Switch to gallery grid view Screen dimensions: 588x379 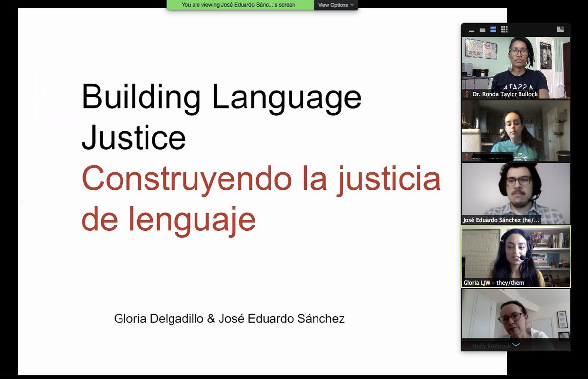[504, 29]
